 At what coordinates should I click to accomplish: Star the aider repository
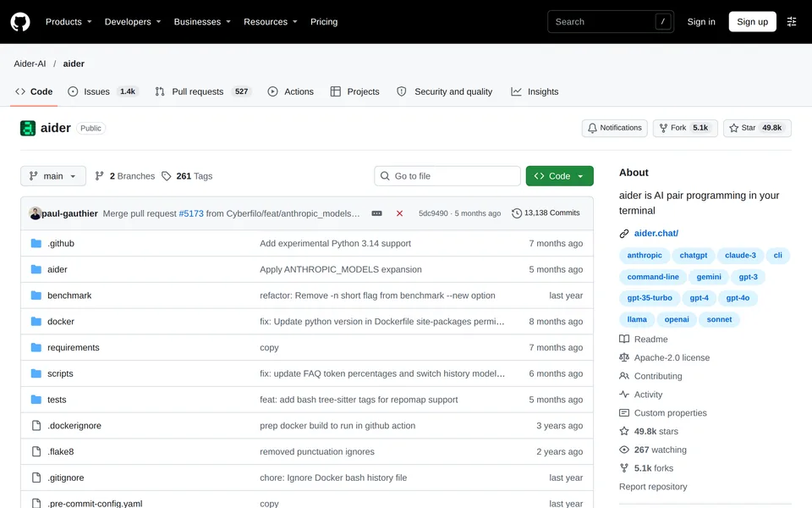756,128
